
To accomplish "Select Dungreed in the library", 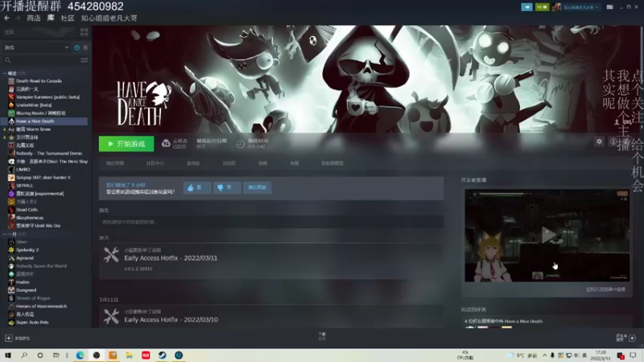I will pyautogui.click(x=26, y=290).
